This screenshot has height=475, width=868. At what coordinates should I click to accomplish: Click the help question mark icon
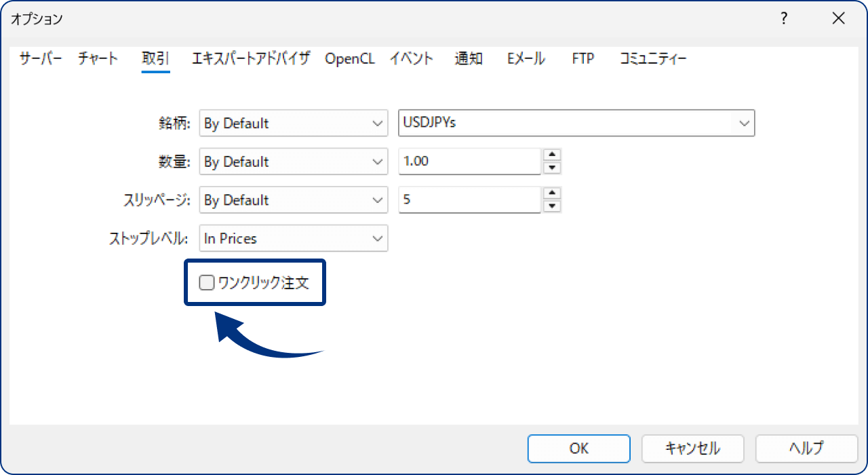pyautogui.click(x=784, y=19)
